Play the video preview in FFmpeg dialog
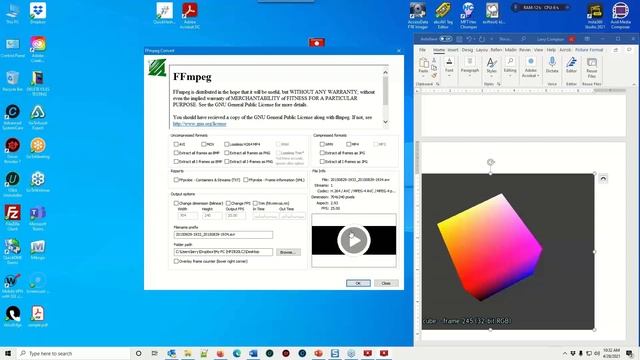 (354, 240)
